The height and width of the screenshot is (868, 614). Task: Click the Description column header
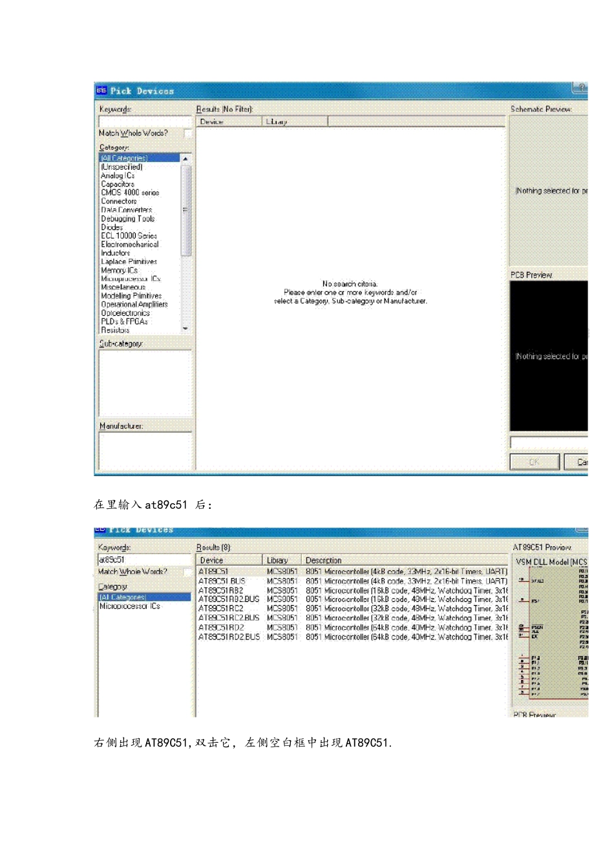[x=405, y=560]
